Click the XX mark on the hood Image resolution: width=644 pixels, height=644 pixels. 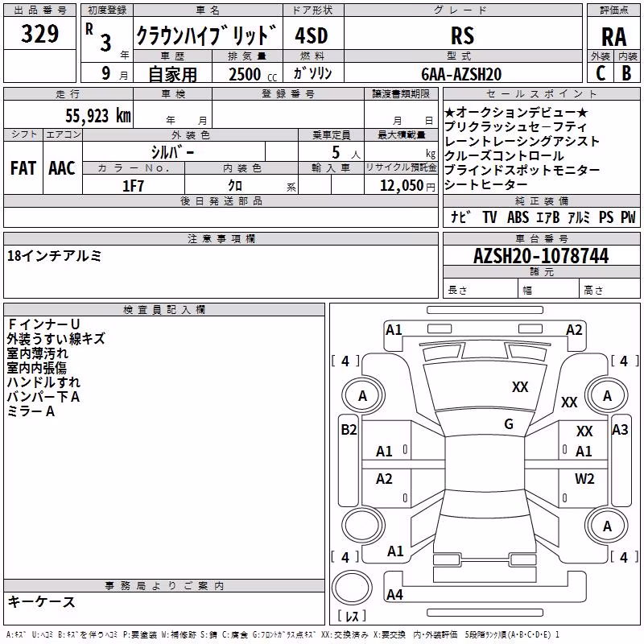point(519,387)
